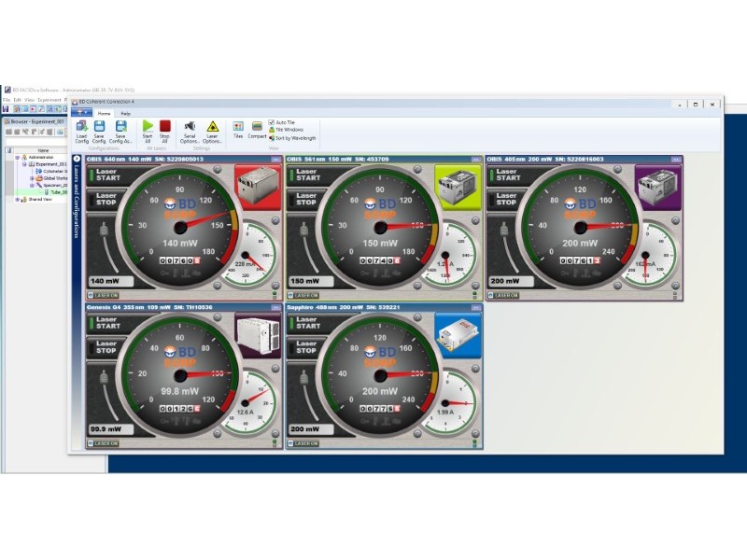Image resolution: width=747 pixels, height=560 pixels.
Task: Collapse OBIS 405nm panel via title bar button
Action: (676, 160)
